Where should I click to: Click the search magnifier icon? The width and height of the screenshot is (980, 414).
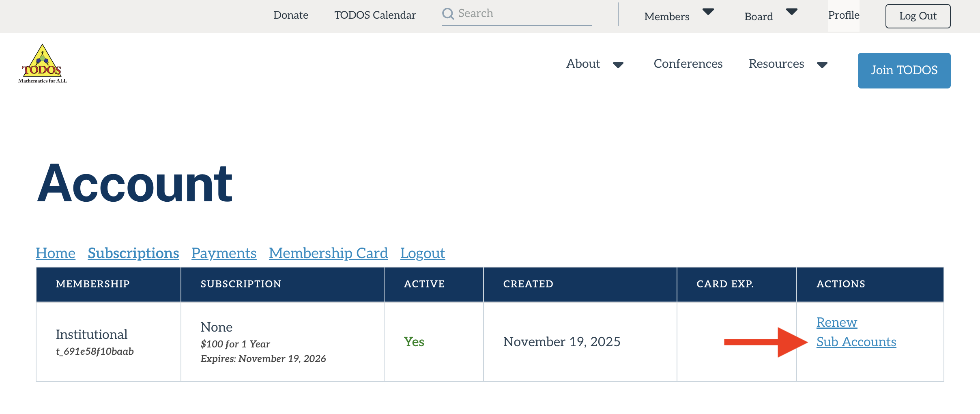(x=448, y=13)
